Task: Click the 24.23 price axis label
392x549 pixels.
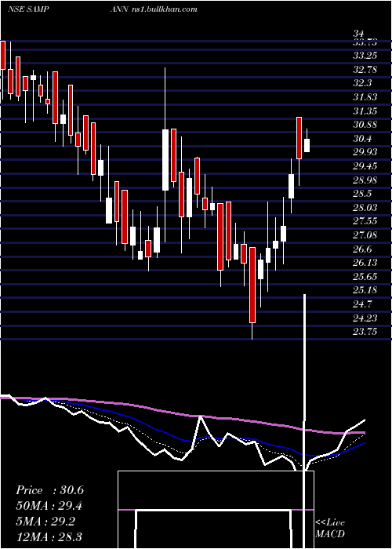Action: [365, 318]
